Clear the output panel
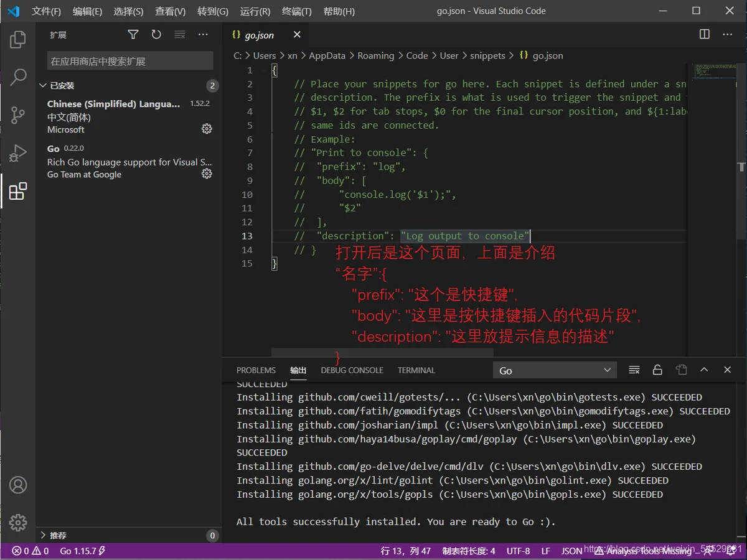Viewport: 747px width, 560px height. click(634, 370)
